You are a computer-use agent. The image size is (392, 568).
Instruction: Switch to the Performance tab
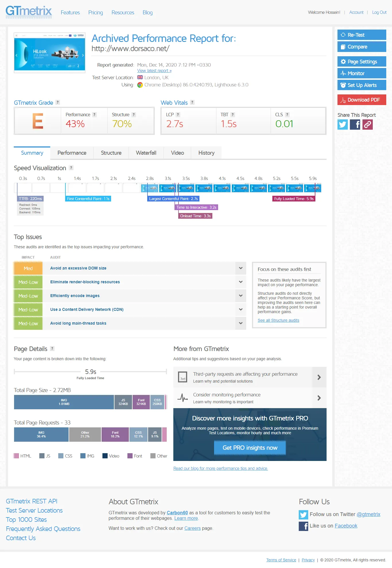72,153
